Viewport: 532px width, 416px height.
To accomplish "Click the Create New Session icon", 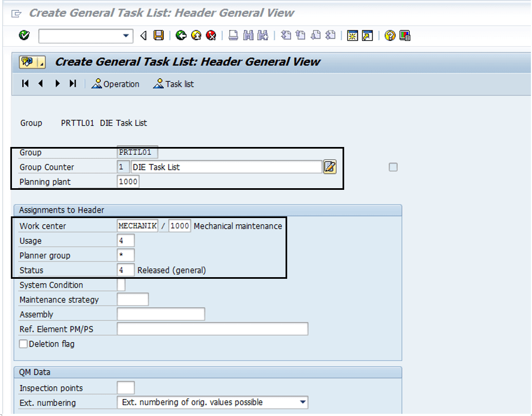I will [352, 35].
